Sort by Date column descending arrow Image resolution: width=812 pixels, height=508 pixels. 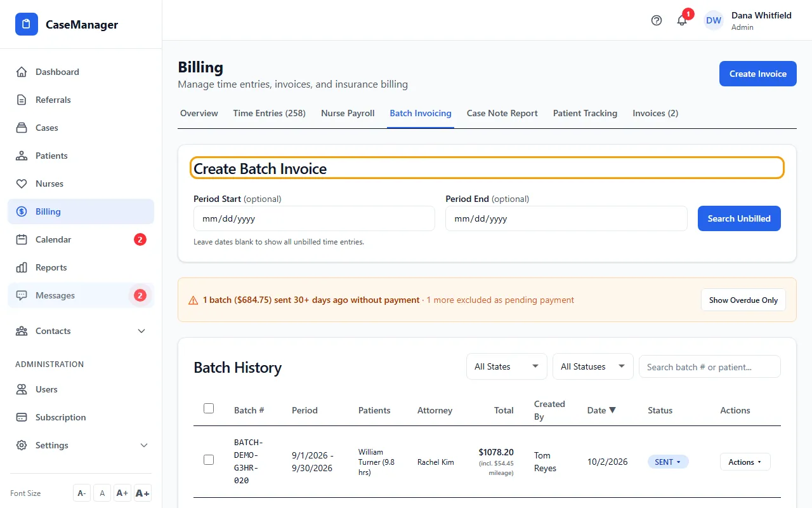(612, 410)
